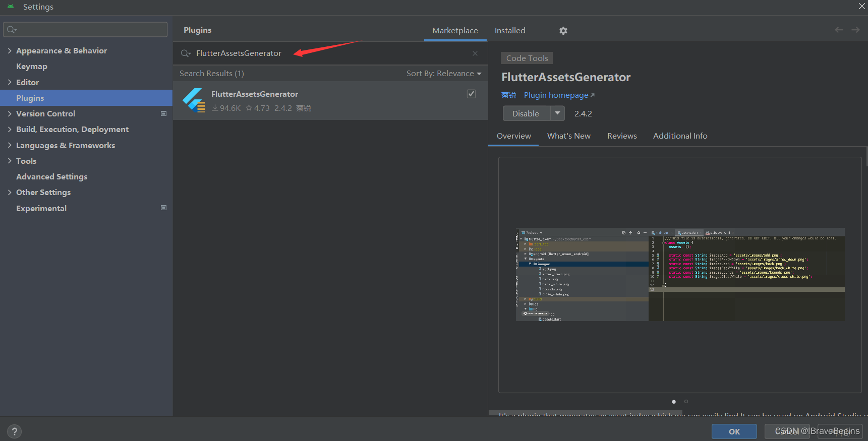Expand Other Settings section
Viewport: 868px width, 441px height.
tap(10, 192)
